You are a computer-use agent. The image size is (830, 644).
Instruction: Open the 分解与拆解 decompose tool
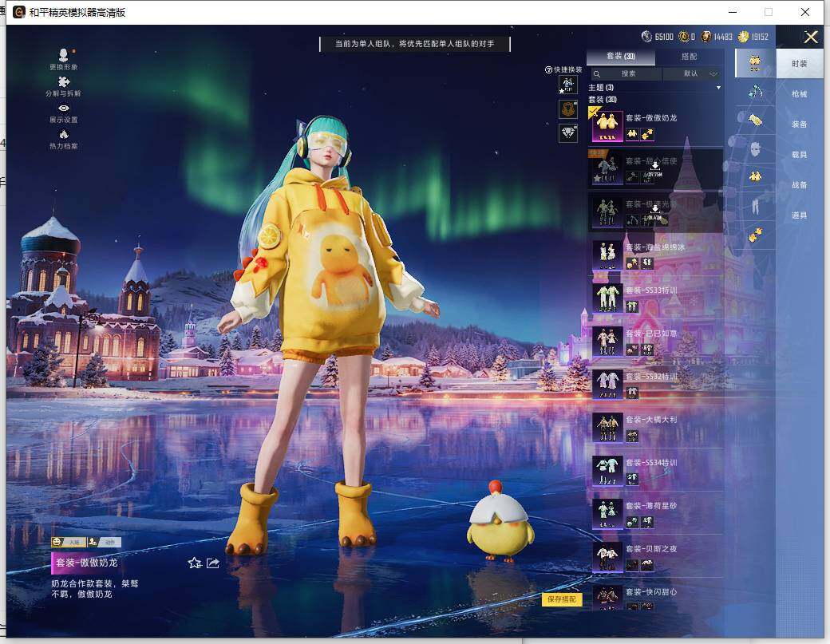[x=64, y=85]
